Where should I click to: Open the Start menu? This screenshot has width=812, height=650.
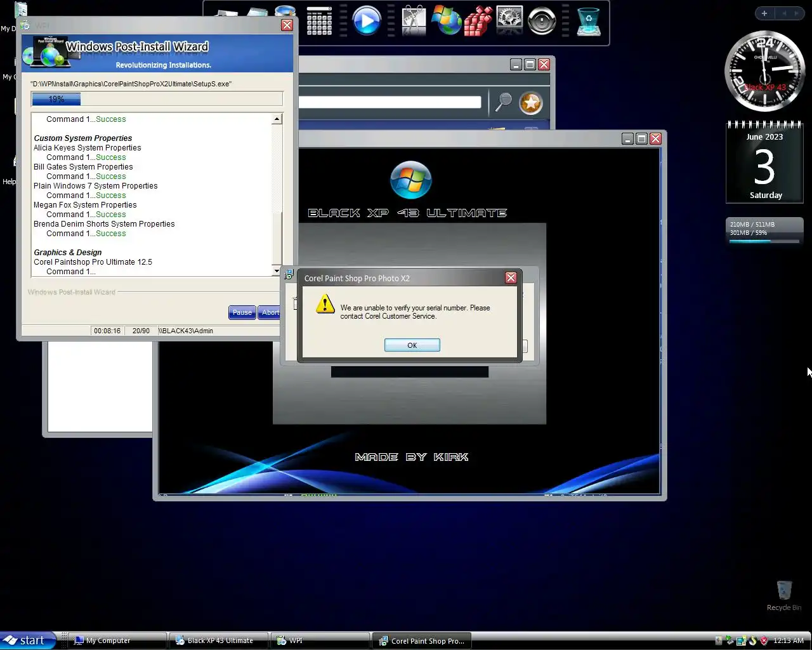pyautogui.click(x=27, y=640)
